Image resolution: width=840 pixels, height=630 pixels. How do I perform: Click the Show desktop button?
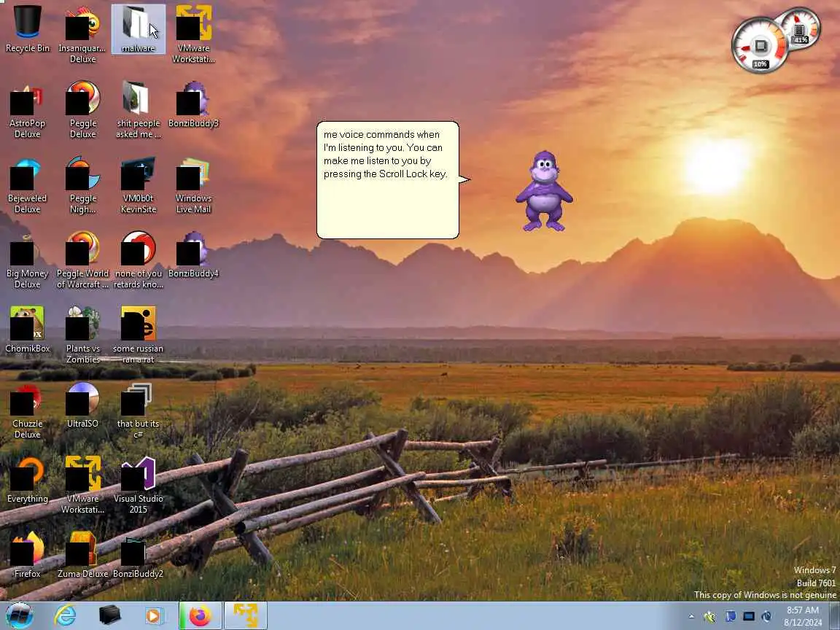click(835, 616)
